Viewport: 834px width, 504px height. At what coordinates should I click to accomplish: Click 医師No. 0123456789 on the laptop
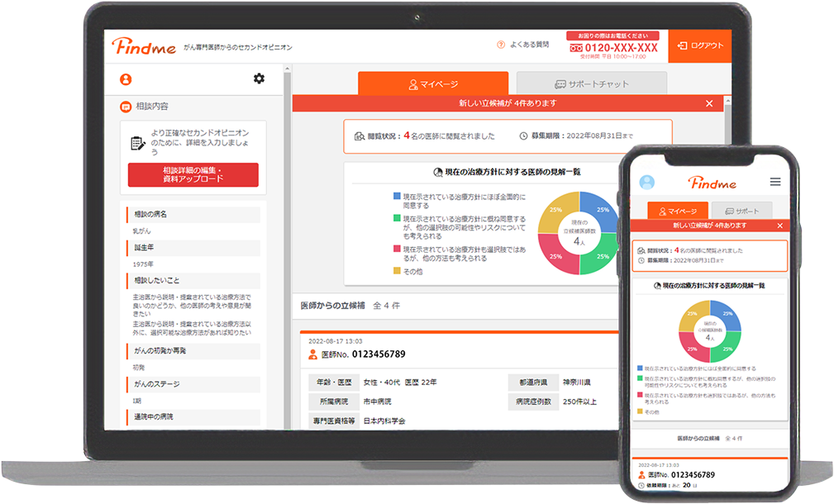tap(364, 354)
